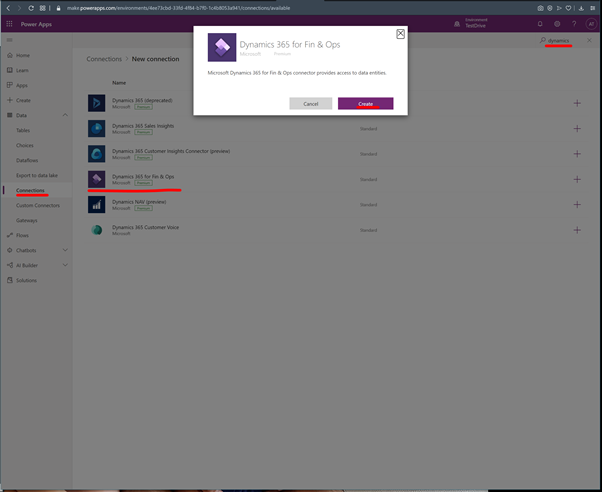Click the Dynamics 365 Sales Insights icon
Screen dimensions: 602x492
[x=96, y=128]
